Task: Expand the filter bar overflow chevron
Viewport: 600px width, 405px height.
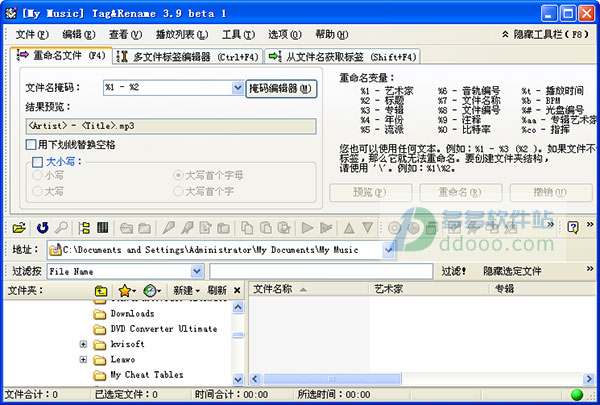Action: click(590, 269)
